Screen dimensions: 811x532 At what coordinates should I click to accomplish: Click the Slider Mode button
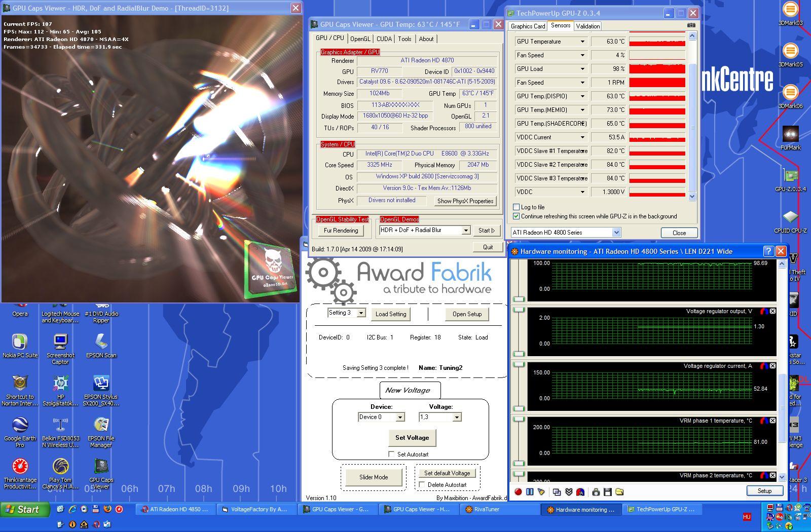[x=374, y=477]
